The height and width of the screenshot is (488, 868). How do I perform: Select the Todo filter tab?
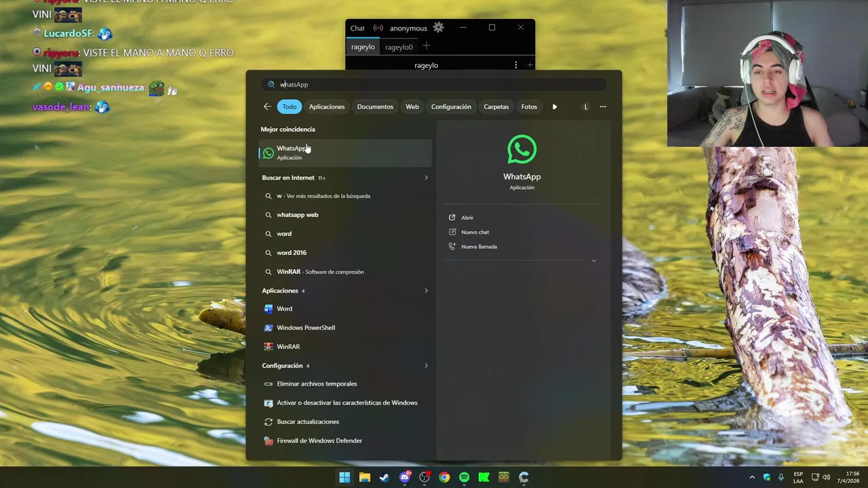(x=290, y=106)
